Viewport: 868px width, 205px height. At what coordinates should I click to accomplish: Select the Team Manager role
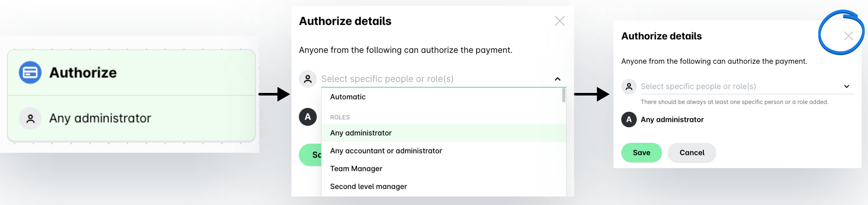[x=356, y=169]
